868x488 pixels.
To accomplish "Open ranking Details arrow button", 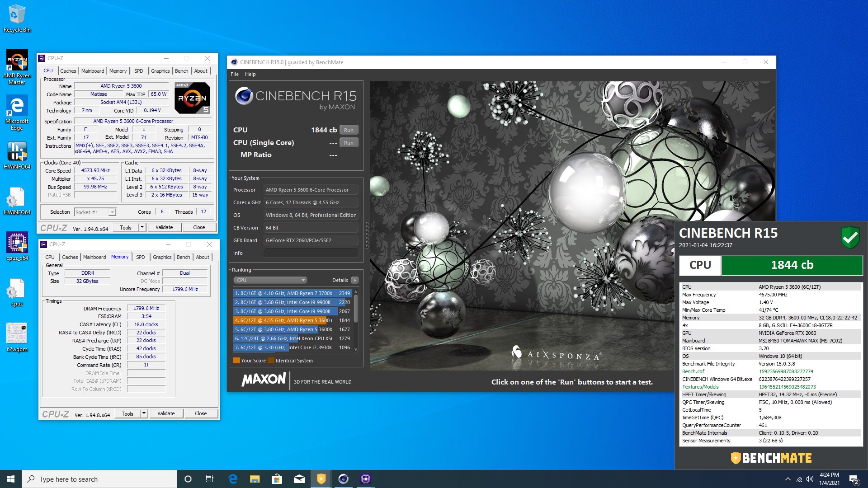I will click(355, 280).
